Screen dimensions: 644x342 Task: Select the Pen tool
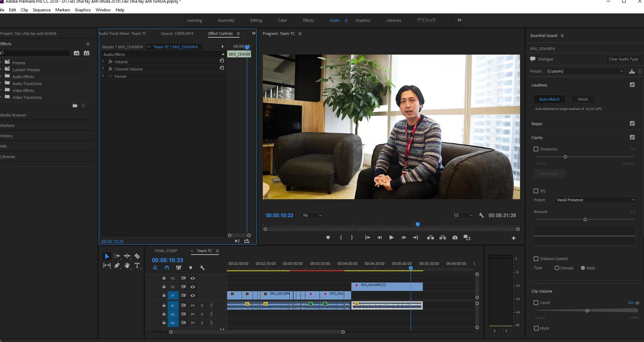click(117, 266)
